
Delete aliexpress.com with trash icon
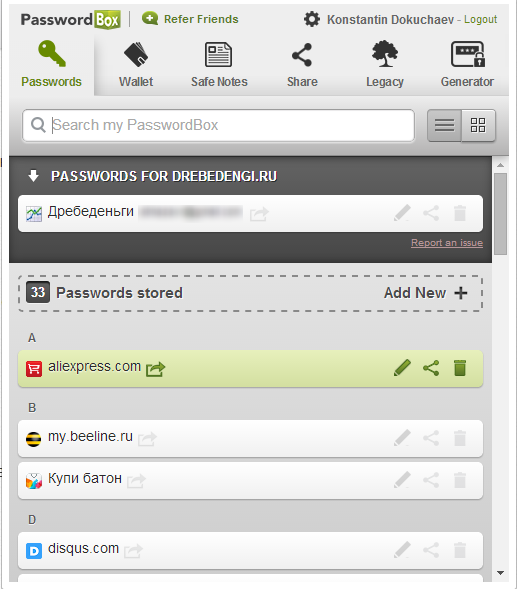pyautogui.click(x=460, y=368)
